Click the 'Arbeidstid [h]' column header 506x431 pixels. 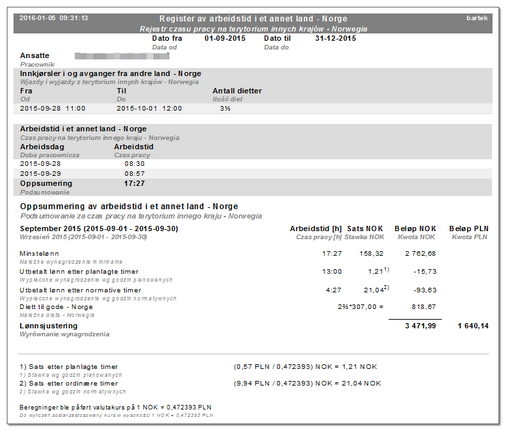coord(316,229)
